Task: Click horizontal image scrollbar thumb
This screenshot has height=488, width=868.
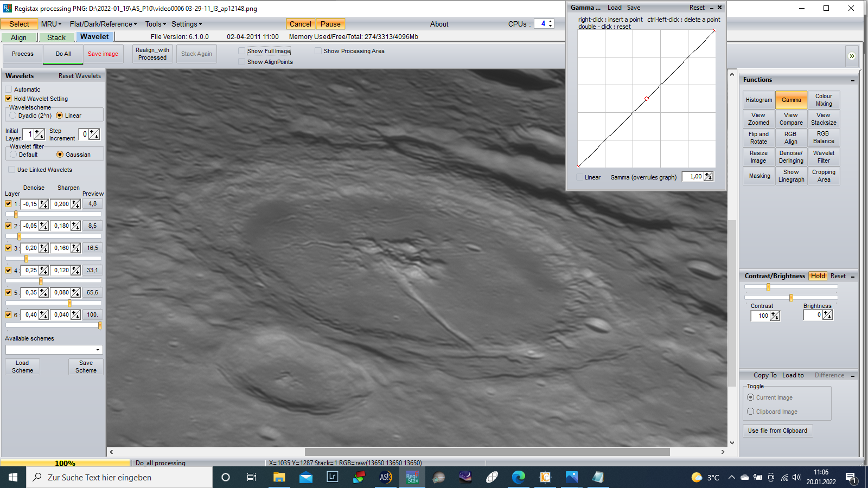Action: (487, 452)
